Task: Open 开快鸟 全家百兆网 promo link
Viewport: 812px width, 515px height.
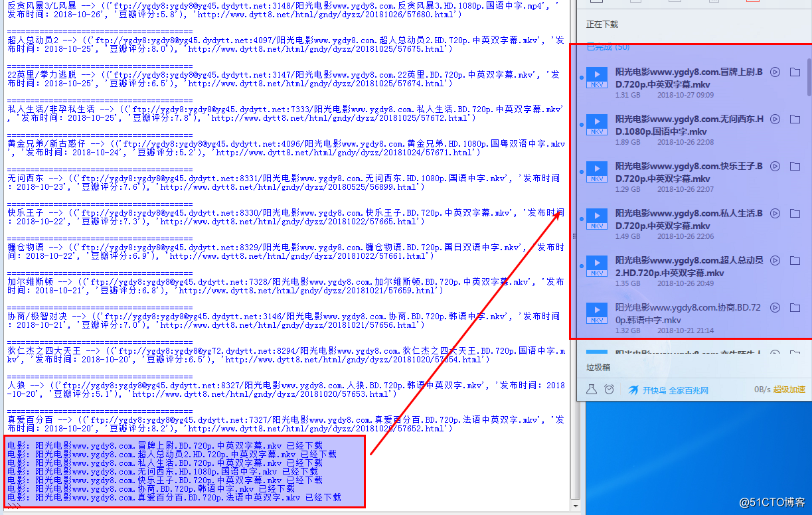Action: coord(675,390)
